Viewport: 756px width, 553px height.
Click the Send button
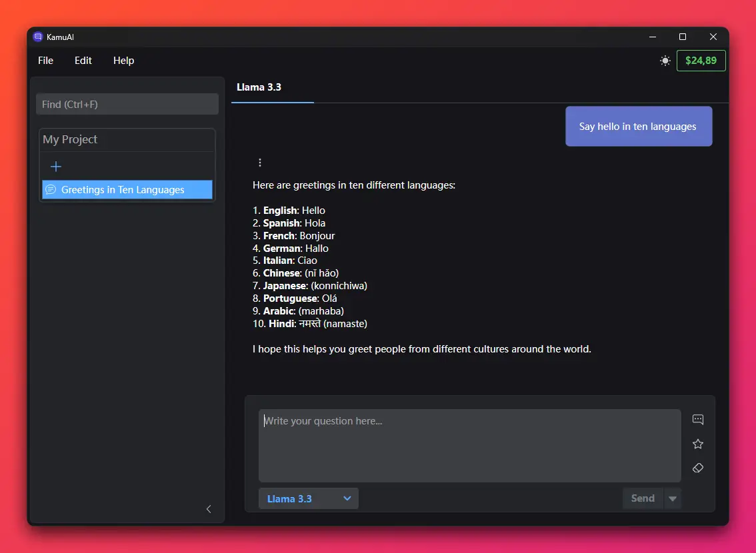pyautogui.click(x=643, y=498)
